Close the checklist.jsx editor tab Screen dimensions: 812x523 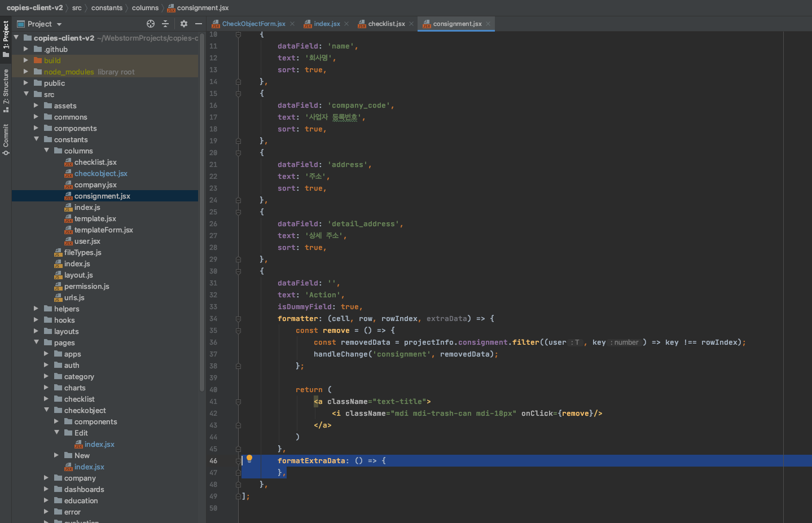[411, 24]
